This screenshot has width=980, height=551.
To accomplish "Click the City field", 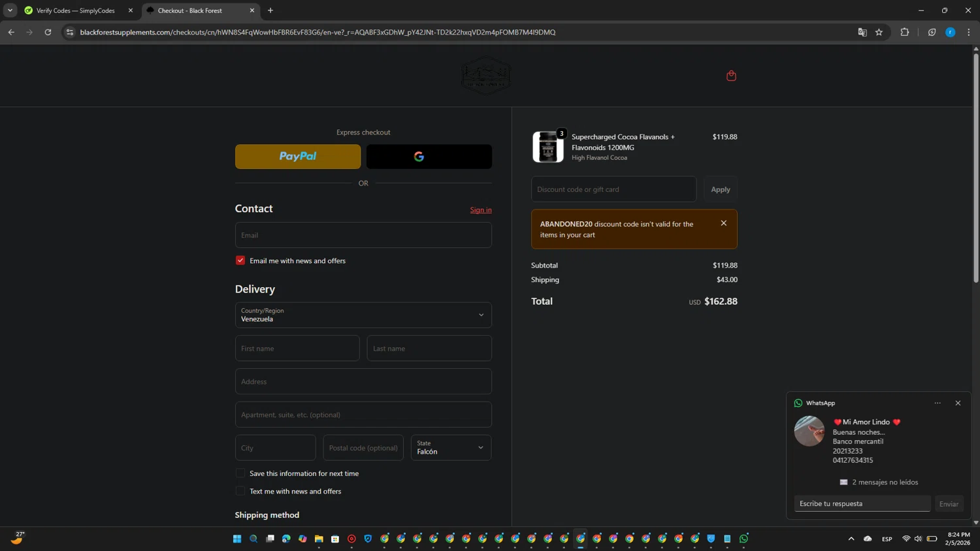I will tap(276, 448).
